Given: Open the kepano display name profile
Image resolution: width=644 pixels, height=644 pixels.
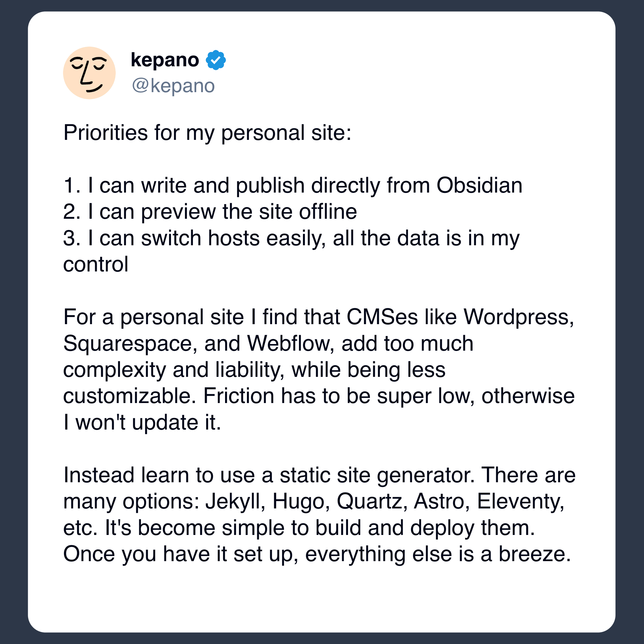Looking at the screenshot, I should coord(165,60).
